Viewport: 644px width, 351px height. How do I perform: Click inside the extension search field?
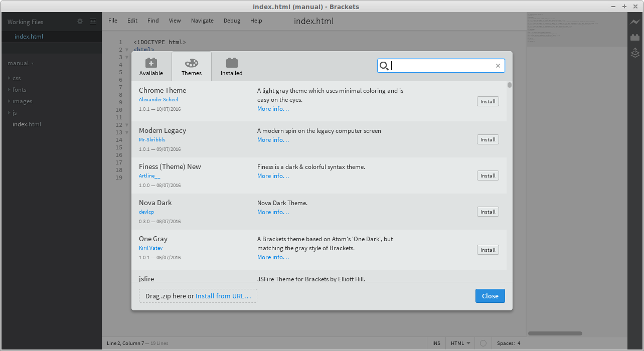pos(441,66)
